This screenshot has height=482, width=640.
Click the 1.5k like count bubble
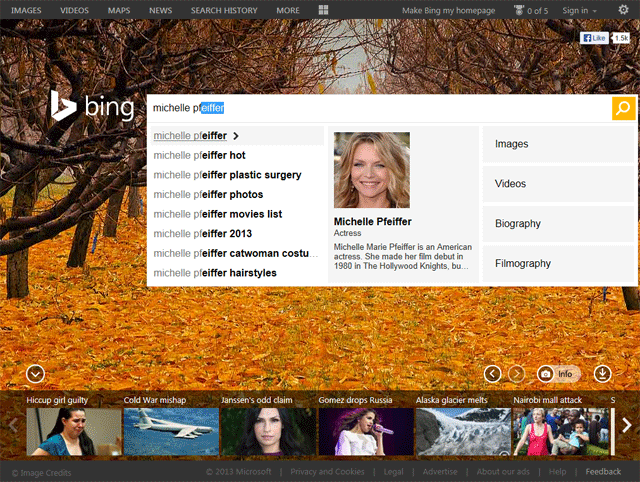621,38
